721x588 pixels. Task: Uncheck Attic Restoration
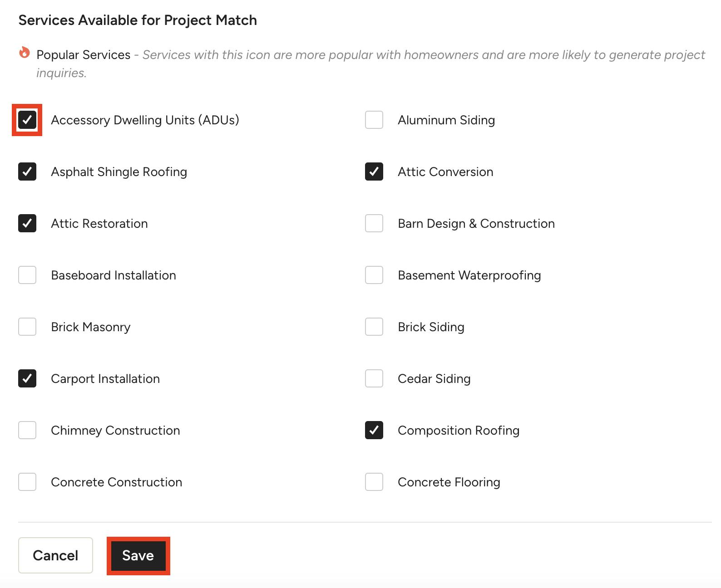click(27, 223)
